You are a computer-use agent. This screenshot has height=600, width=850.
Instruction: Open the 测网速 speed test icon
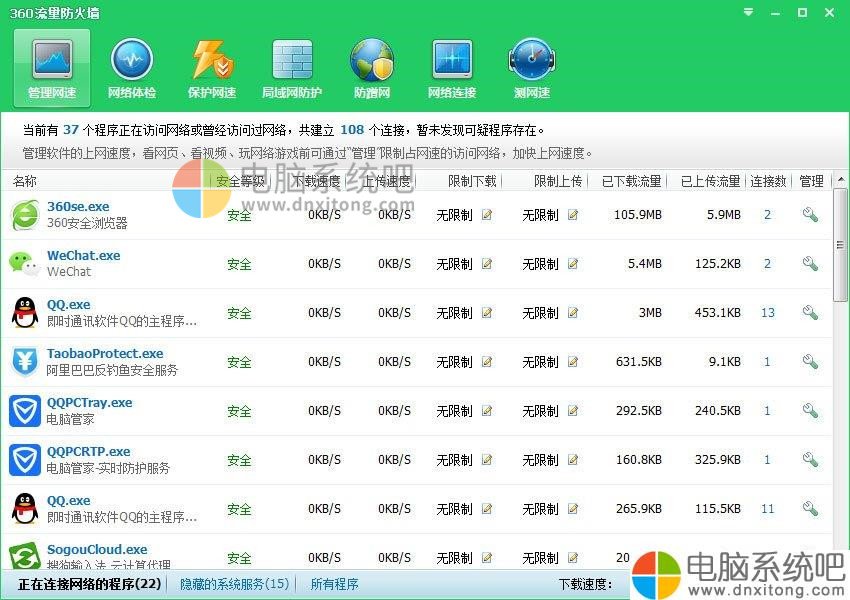[532, 68]
